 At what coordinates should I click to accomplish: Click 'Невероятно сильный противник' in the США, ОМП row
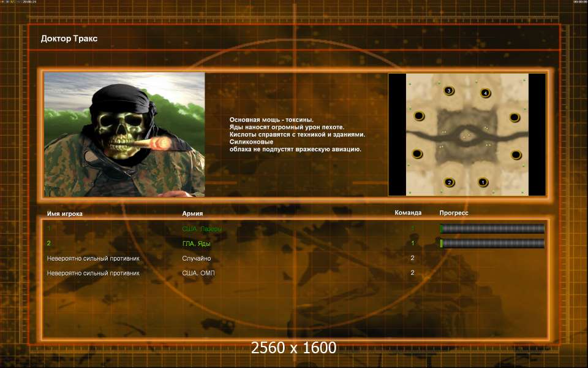pos(93,273)
